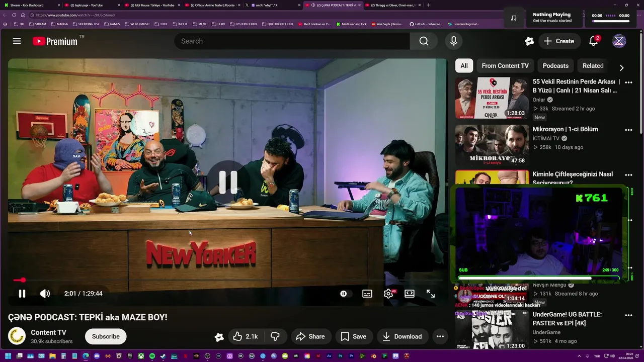
Task: Mute the video volume speaker
Action: (x=45, y=294)
